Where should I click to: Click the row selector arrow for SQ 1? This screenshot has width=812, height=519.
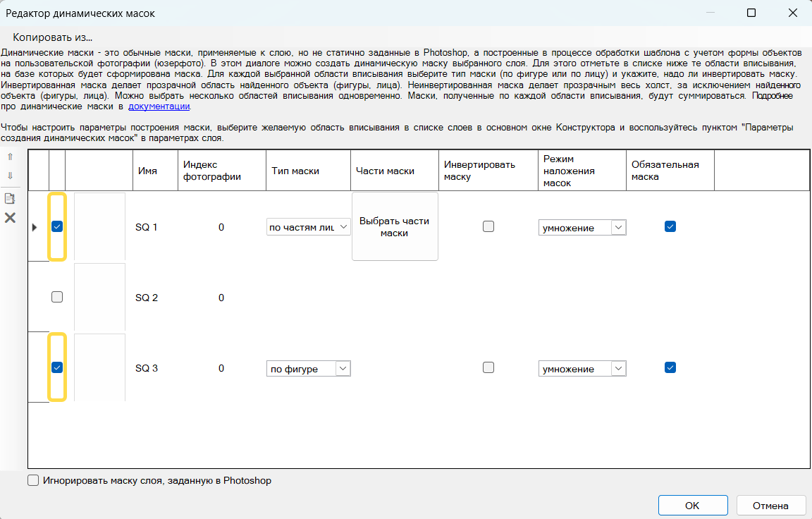click(35, 227)
